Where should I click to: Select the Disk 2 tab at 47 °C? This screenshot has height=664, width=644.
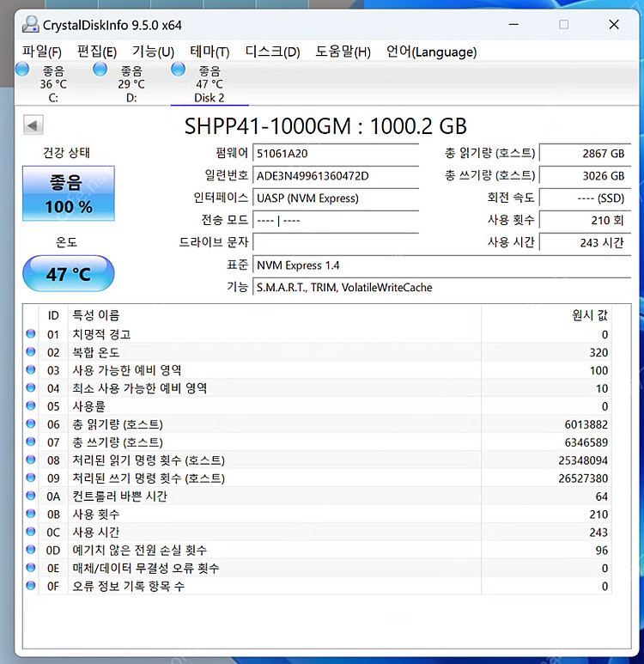point(210,84)
